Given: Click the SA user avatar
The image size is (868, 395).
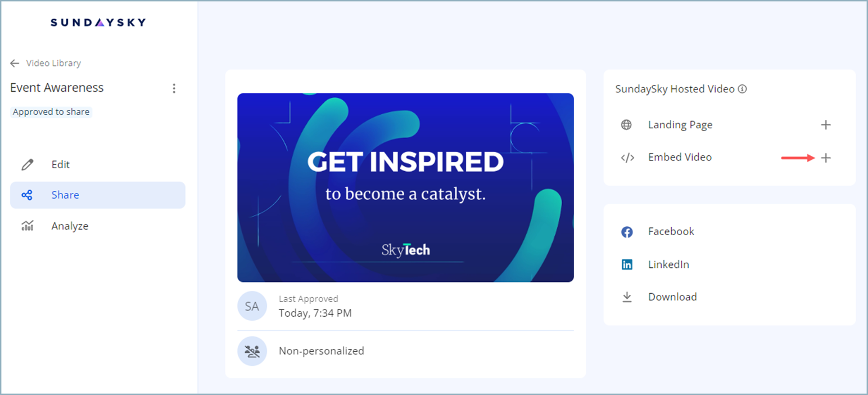Looking at the screenshot, I should click(x=252, y=306).
